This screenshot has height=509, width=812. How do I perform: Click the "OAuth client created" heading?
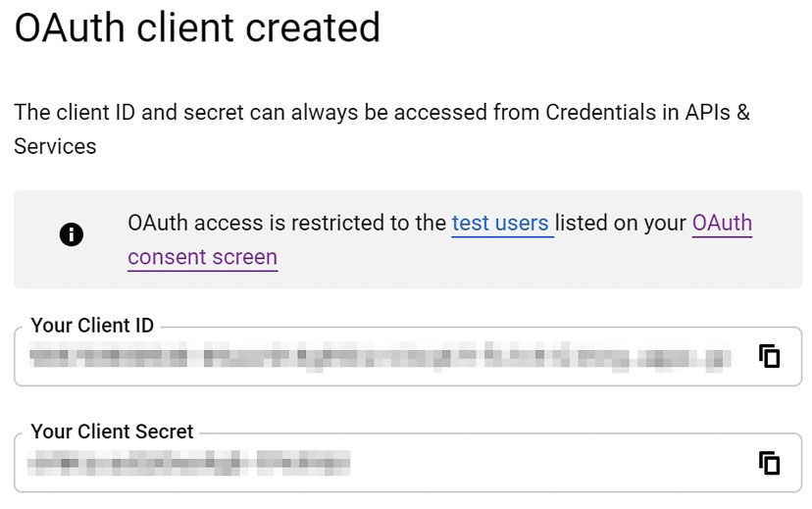click(197, 27)
